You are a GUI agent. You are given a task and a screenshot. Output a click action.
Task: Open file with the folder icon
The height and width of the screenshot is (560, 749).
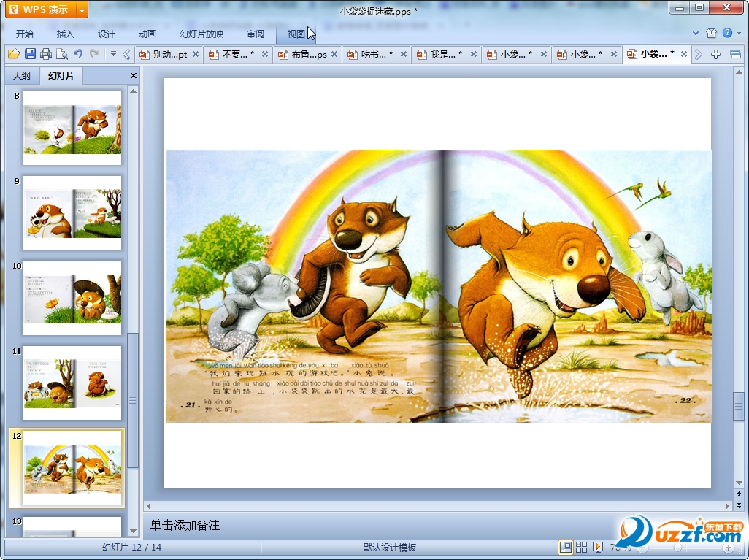coord(14,54)
